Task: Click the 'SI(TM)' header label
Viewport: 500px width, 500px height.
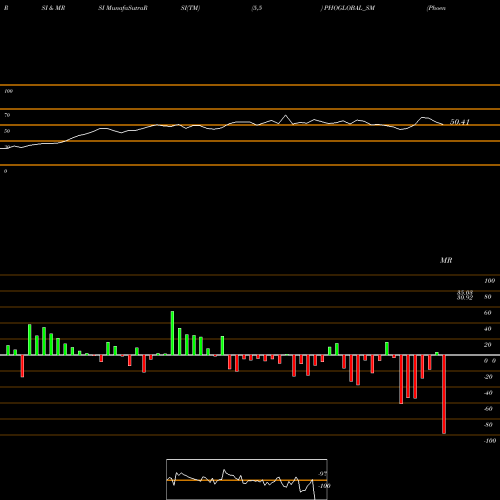Action: pos(190,8)
